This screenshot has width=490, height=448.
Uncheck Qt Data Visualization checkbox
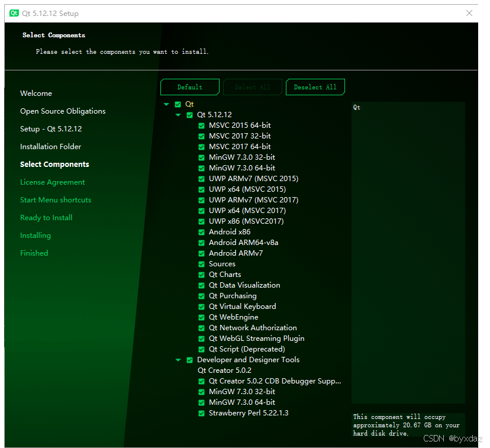point(202,285)
